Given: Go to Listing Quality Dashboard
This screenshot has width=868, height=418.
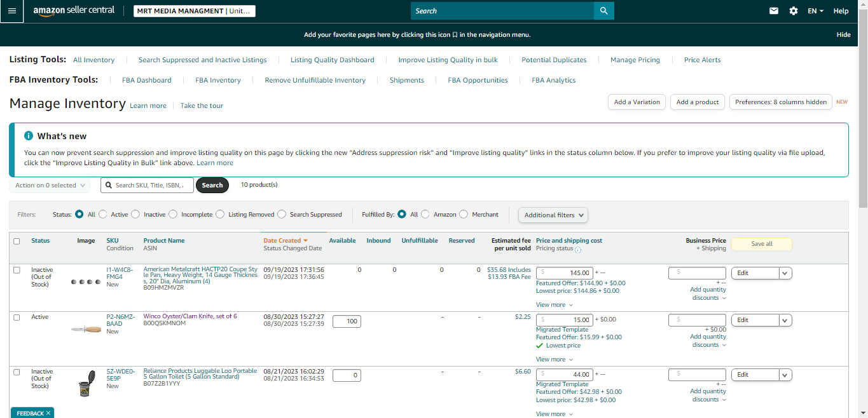Looking at the screenshot, I should [333, 60].
